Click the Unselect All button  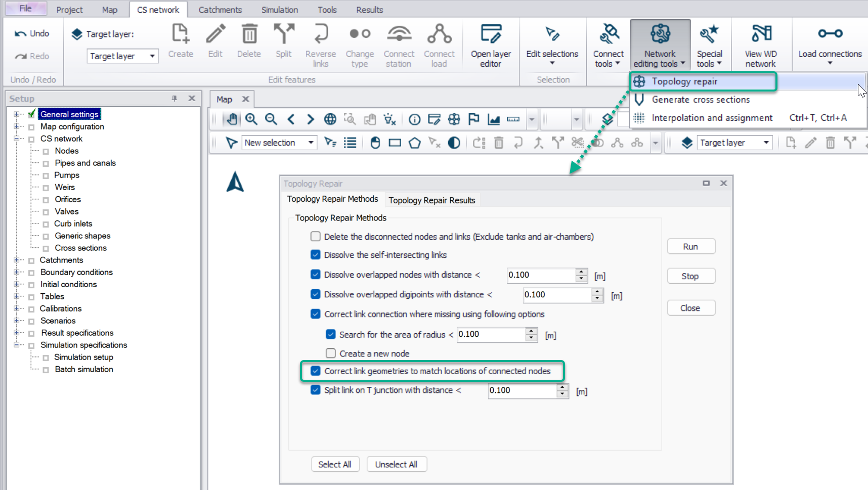[x=396, y=464]
